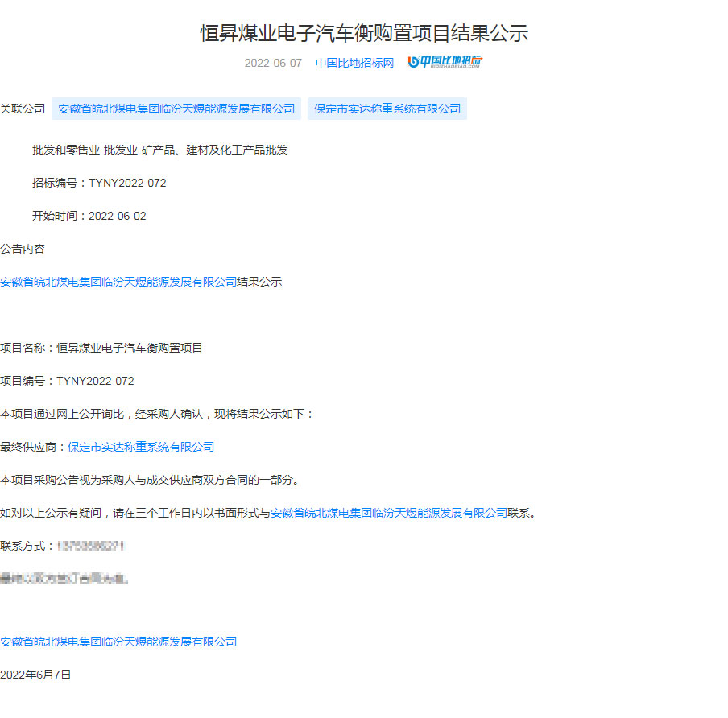
Task: Click the 项目名称 line in the announcement
Action: [101, 348]
